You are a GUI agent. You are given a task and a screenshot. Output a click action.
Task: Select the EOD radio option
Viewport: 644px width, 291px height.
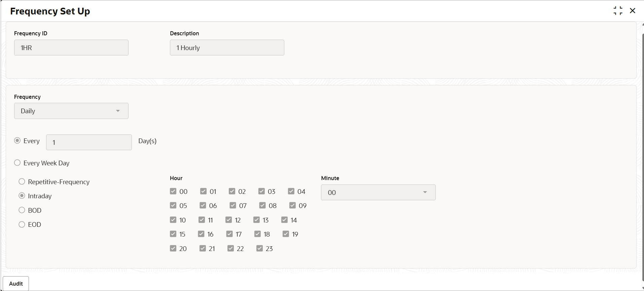click(22, 224)
